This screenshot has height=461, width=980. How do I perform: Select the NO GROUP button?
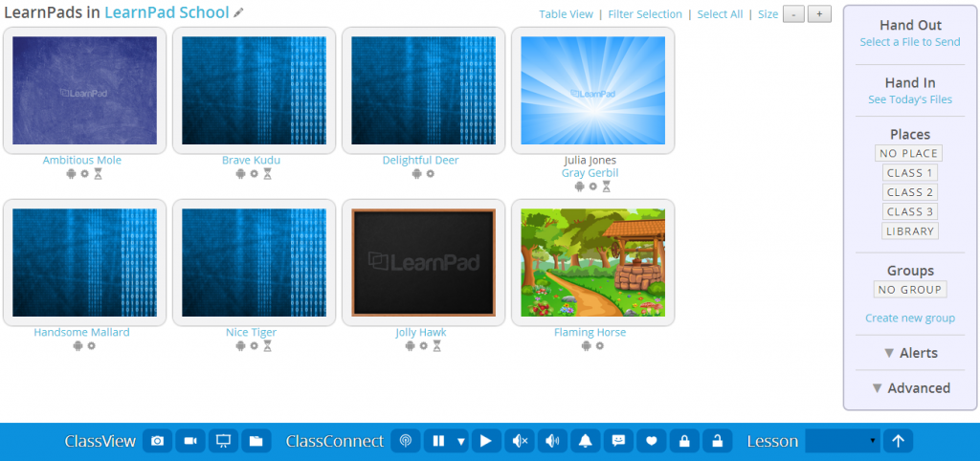pos(910,289)
